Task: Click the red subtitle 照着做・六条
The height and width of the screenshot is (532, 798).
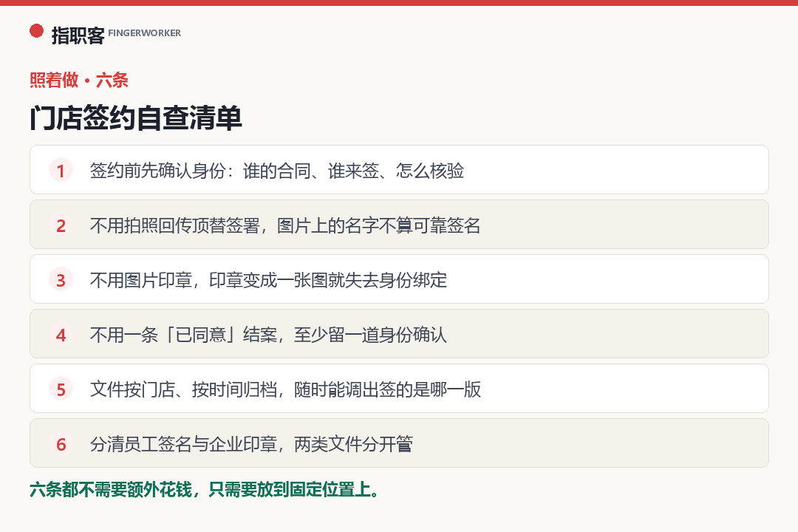Action: [79, 80]
